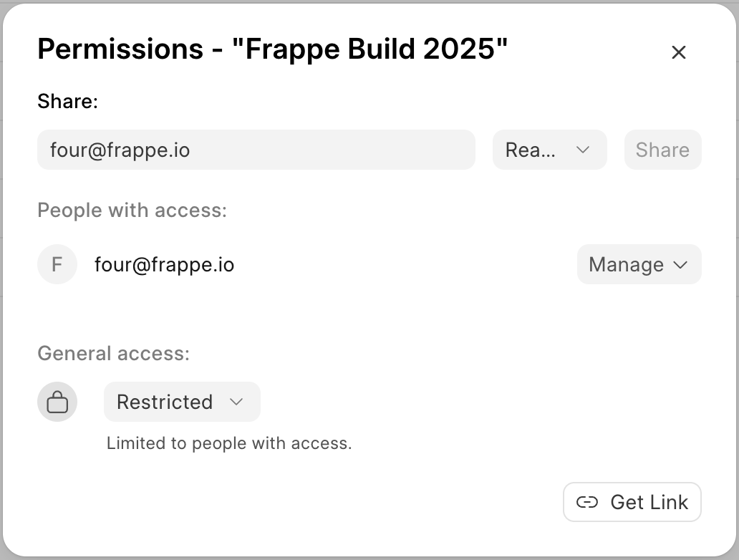Click the "Permissions -" word in the header
Screen dimensions: 739x560
click(x=130, y=49)
